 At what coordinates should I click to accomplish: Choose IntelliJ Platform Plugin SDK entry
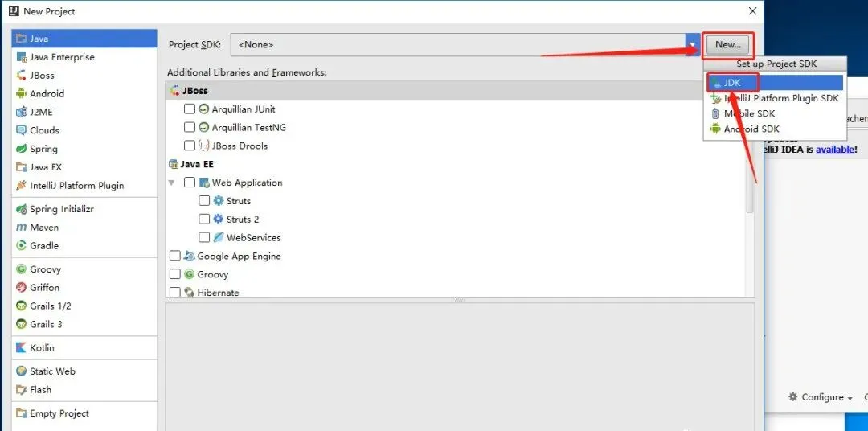[775, 98]
